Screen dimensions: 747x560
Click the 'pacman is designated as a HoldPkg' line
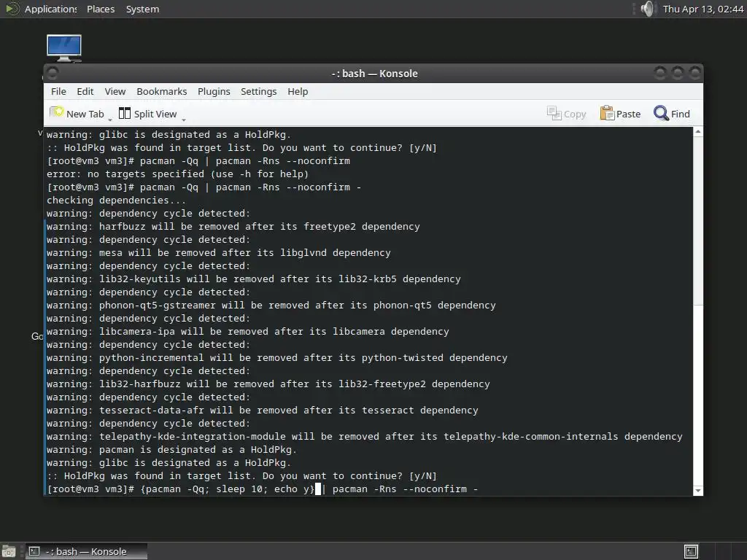(171, 450)
